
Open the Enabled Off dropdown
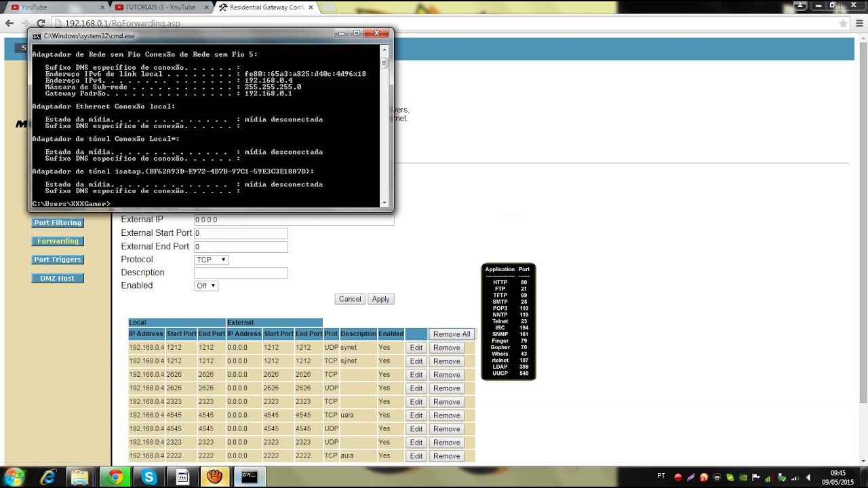[206, 286]
